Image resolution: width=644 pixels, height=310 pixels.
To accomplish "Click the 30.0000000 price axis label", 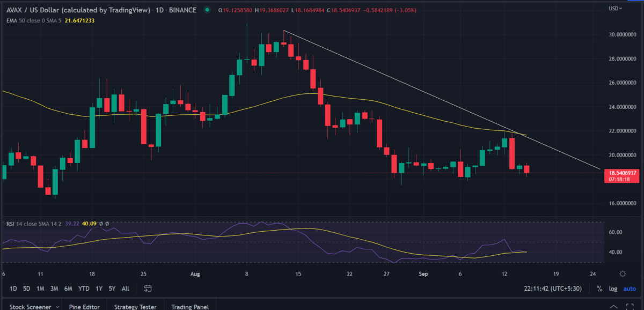I will 622,34.
